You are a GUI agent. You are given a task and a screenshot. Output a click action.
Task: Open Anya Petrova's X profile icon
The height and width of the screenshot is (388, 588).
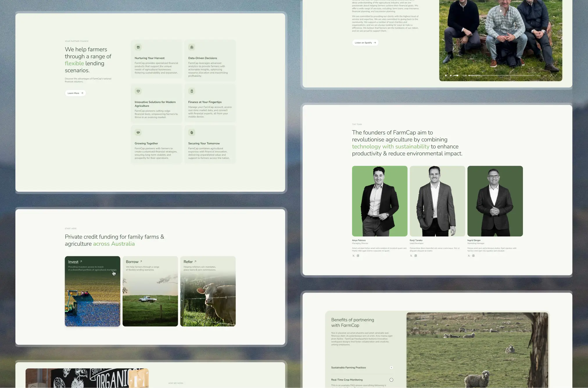(x=354, y=256)
